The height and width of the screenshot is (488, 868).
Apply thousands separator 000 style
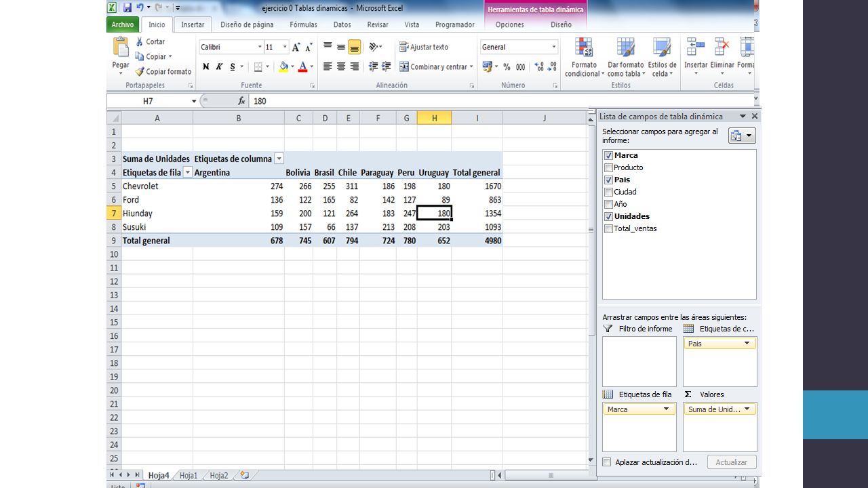520,66
